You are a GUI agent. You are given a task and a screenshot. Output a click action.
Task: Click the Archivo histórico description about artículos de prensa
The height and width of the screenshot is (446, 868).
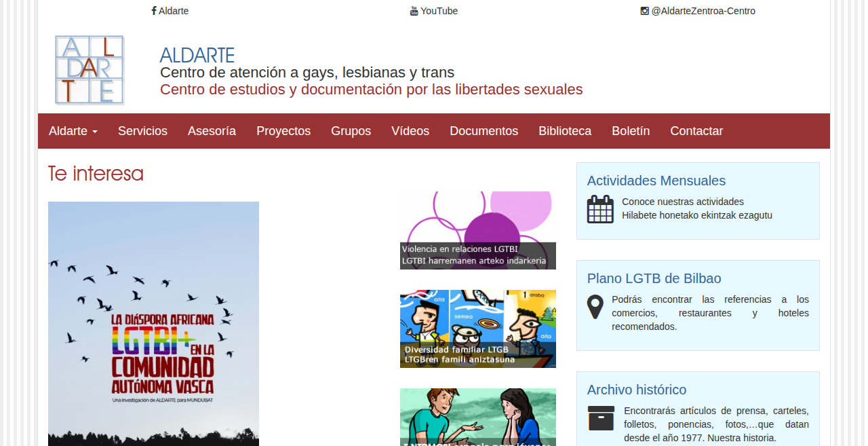(716, 424)
